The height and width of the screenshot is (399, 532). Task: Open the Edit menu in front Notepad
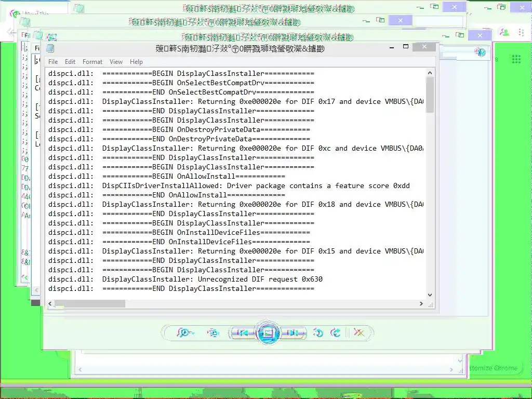(x=70, y=62)
